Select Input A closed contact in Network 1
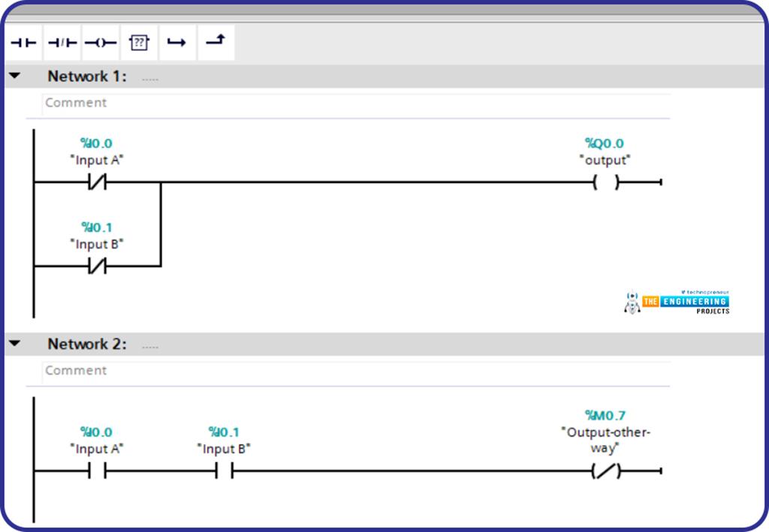 [x=97, y=182]
